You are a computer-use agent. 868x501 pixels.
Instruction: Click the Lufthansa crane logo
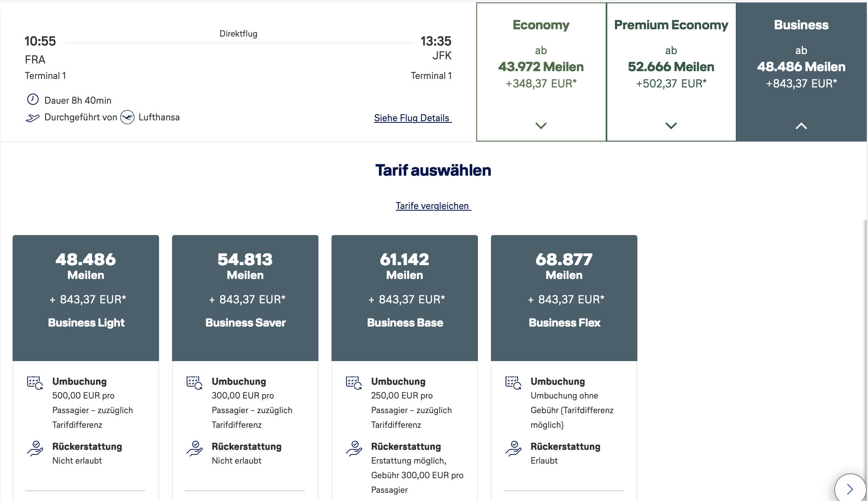coord(127,118)
